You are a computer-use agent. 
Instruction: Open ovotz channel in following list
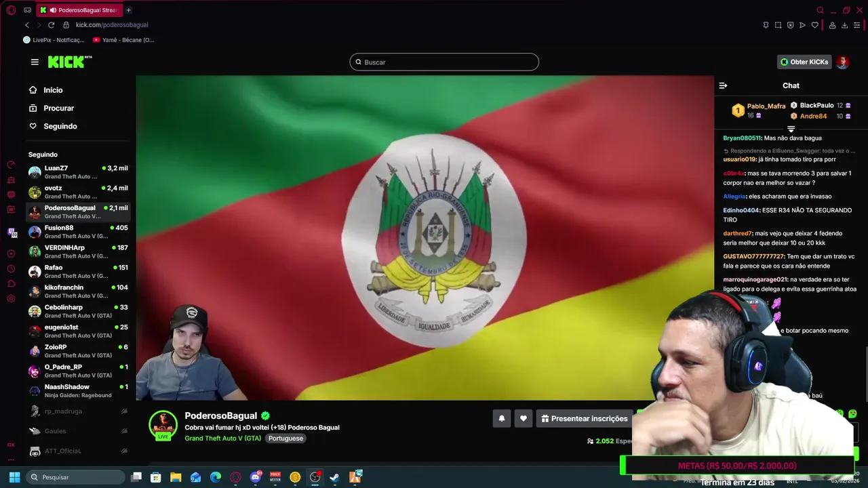[78, 192]
